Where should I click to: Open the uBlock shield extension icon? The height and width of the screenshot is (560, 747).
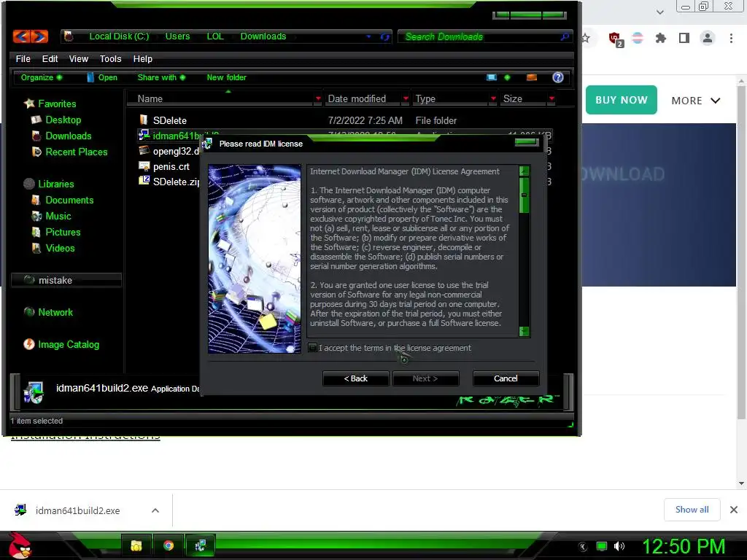coord(615,39)
